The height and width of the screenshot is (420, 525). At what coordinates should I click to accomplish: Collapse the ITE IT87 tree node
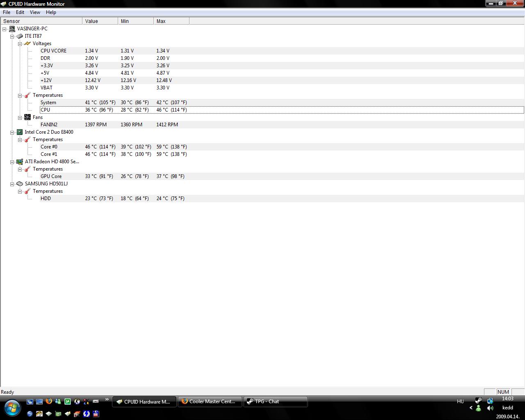tap(12, 36)
